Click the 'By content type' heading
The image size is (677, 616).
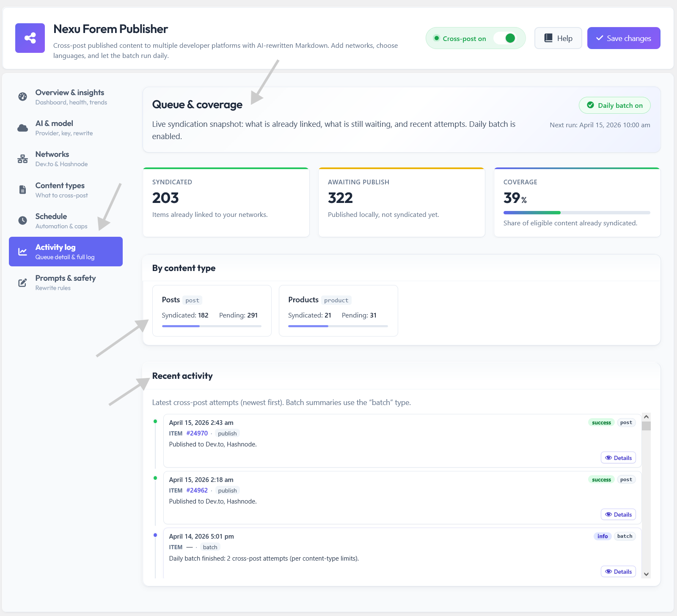click(184, 268)
